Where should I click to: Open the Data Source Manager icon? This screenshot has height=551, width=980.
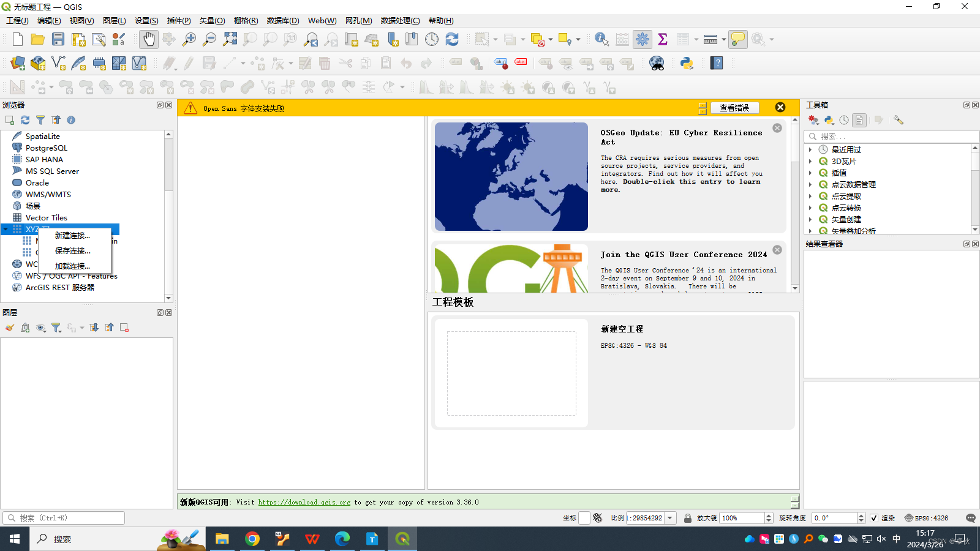tap(18, 63)
